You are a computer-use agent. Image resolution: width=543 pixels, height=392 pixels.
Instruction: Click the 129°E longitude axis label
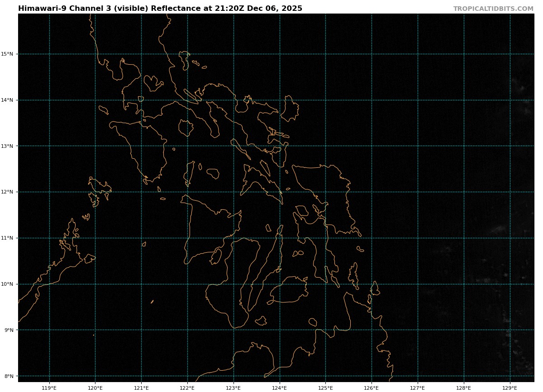click(x=510, y=388)
